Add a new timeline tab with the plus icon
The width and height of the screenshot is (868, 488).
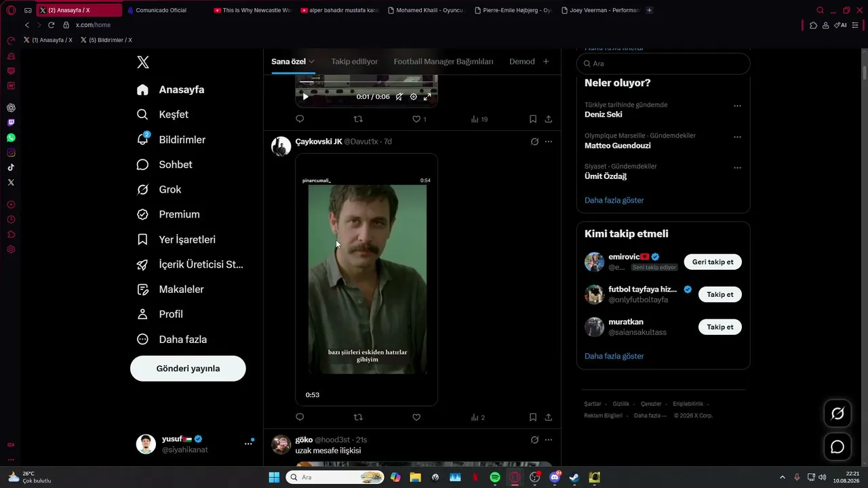pos(546,62)
